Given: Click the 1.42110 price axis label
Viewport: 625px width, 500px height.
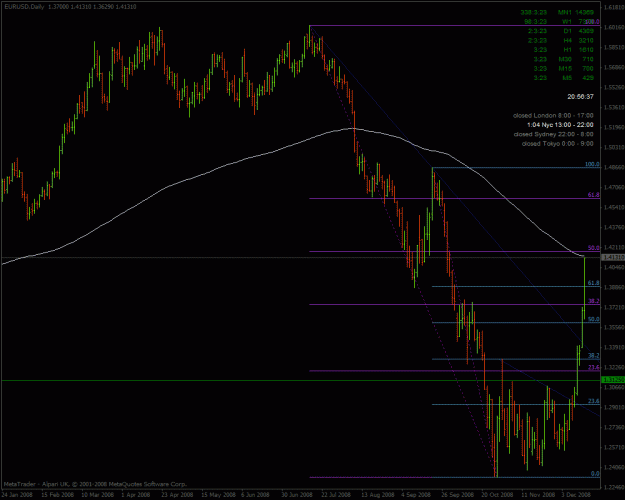Looking at the screenshot, I should coord(614,247).
